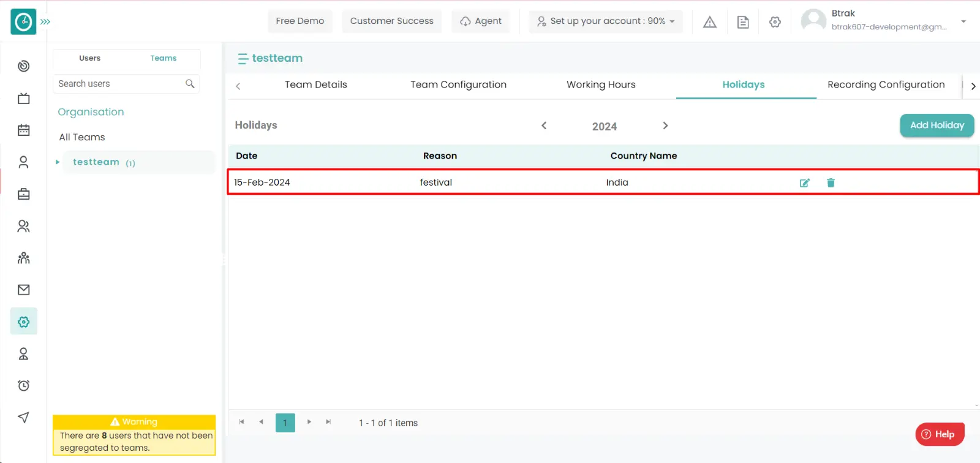Open the briefcase sidebar icon
980x463 pixels.
(x=24, y=194)
